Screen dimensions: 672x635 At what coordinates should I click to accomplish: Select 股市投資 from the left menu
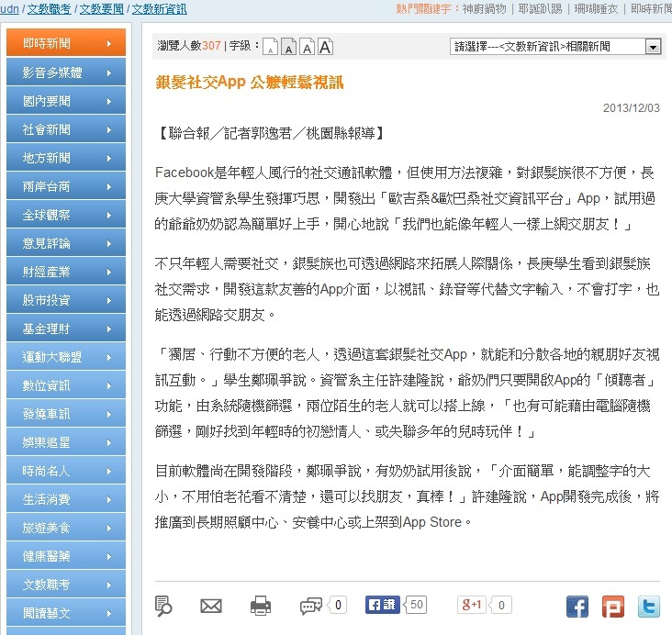pos(65,300)
